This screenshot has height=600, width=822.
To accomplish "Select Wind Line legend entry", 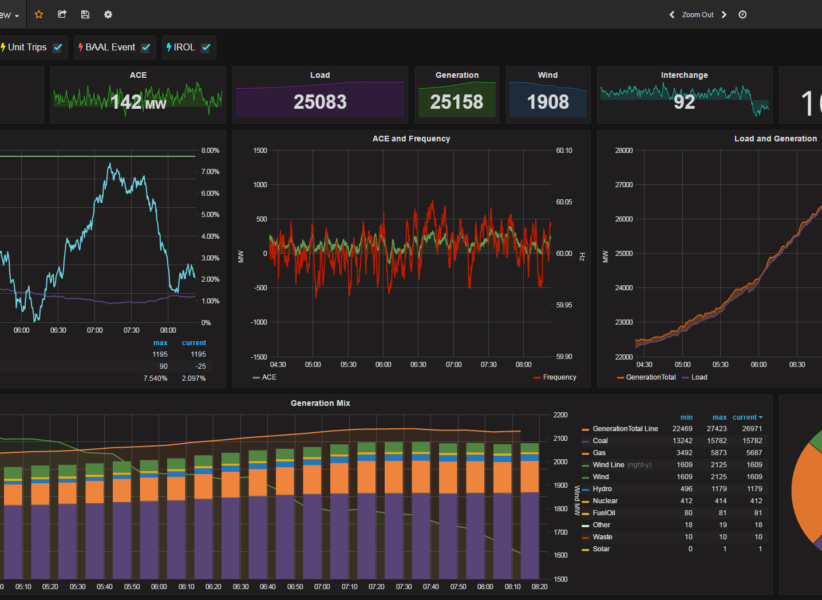I will click(608, 465).
